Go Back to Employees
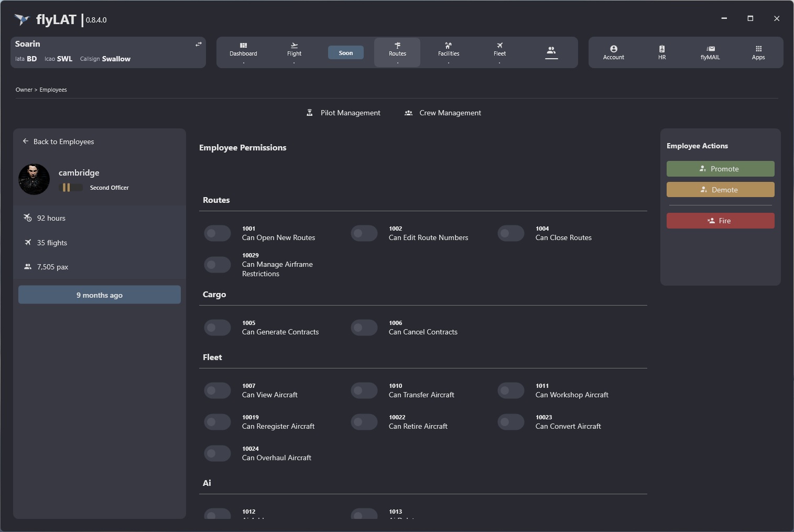 coord(58,142)
